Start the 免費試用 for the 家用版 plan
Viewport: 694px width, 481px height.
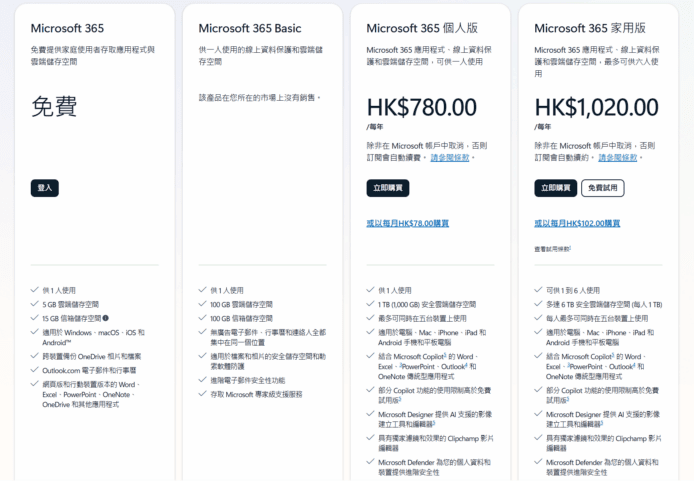(x=602, y=188)
